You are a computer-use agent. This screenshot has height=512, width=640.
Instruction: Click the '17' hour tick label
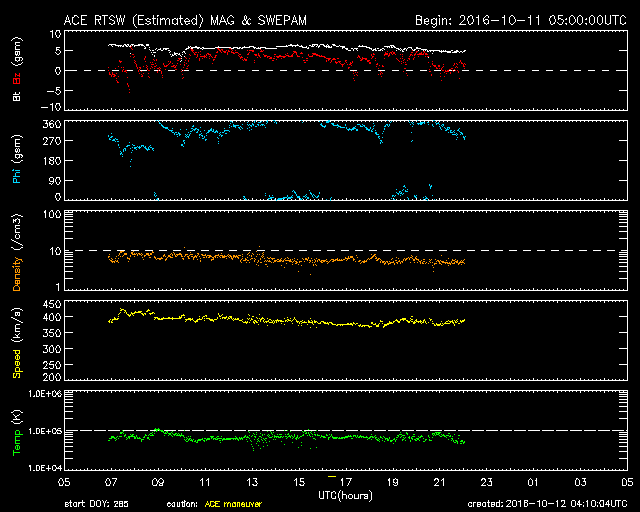click(x=346, y=483)
